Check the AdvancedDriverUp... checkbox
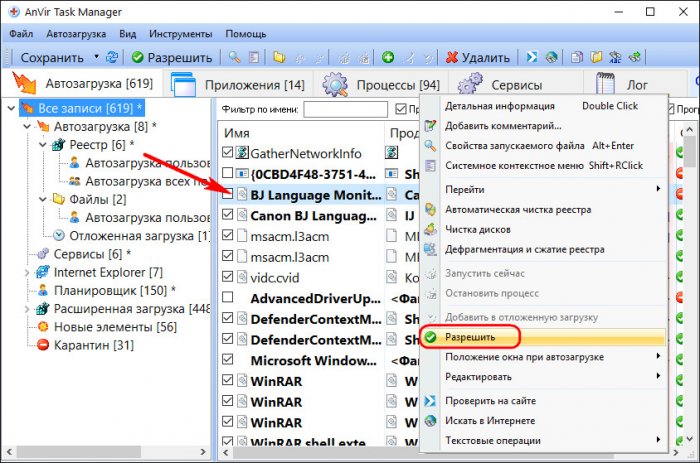The height and width of the screenshot is (463, 700). [x=228, y=297]
